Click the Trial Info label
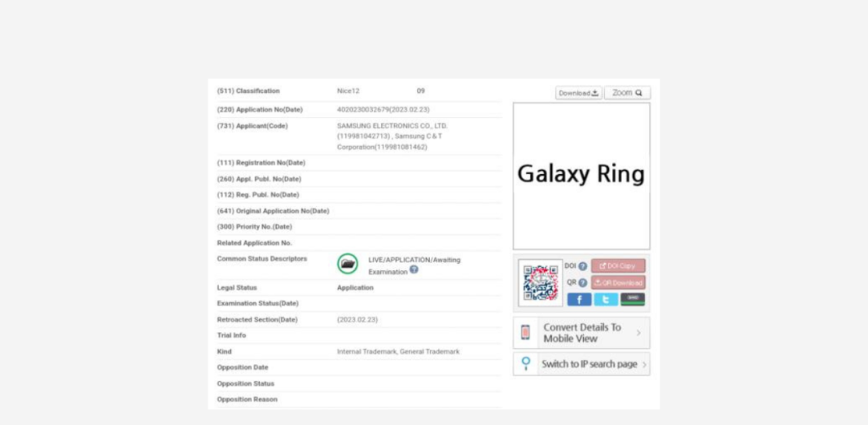 tap(231, 336)
